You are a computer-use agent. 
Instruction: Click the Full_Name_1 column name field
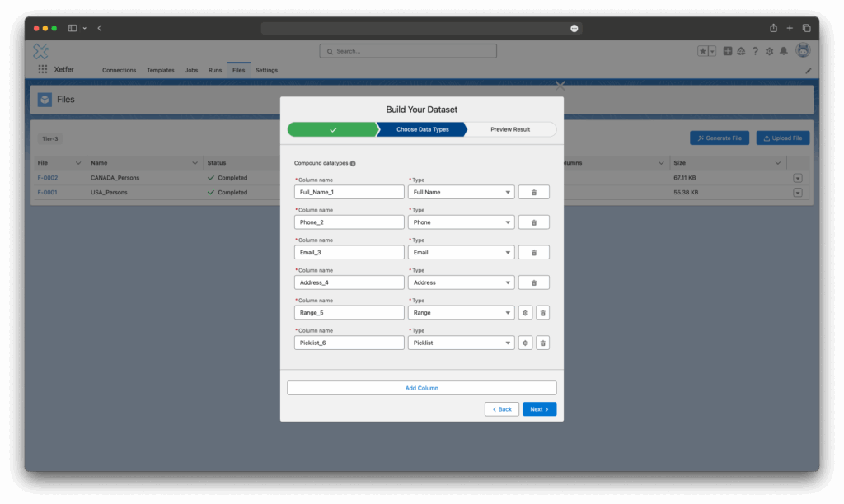tap(349, 192)
